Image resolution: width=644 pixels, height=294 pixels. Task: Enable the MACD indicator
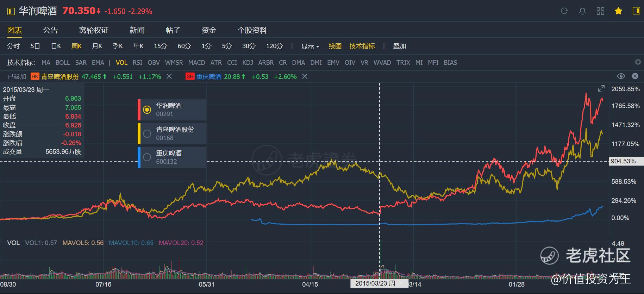click(x=196, y=62)
